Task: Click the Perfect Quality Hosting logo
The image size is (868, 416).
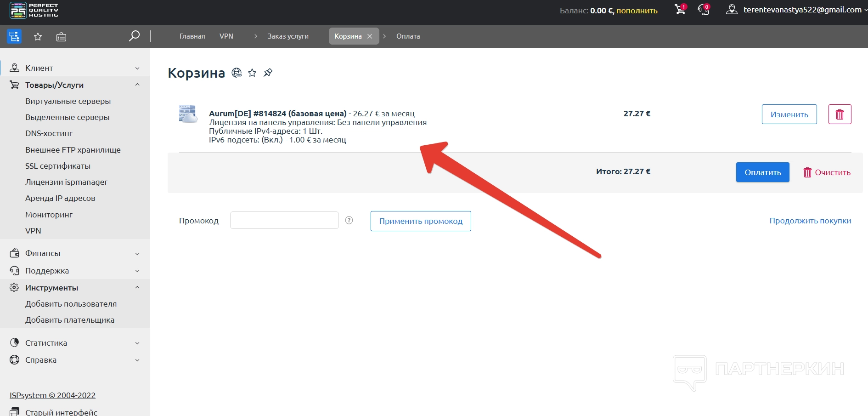Action: click(34, 10)
